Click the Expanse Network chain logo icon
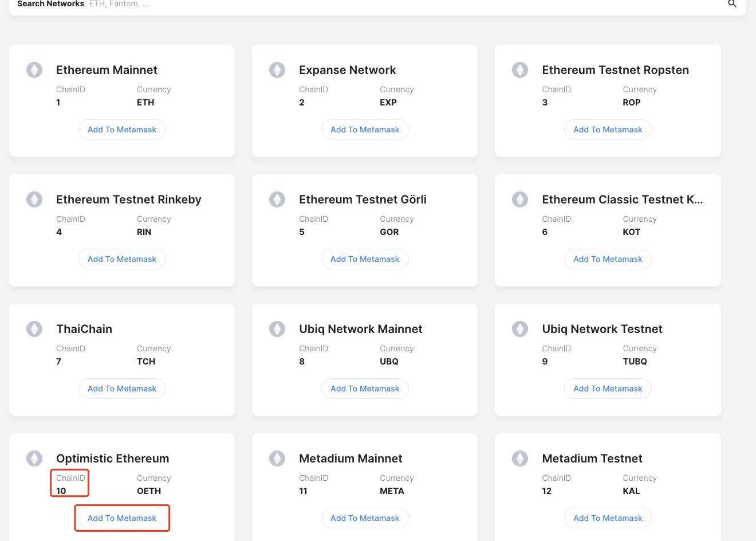Viewport: 756px width, 541px height. coord(277,70)
